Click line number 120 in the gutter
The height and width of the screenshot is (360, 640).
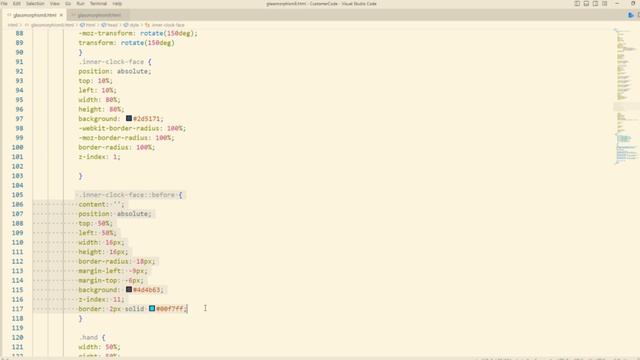point(18,337)
